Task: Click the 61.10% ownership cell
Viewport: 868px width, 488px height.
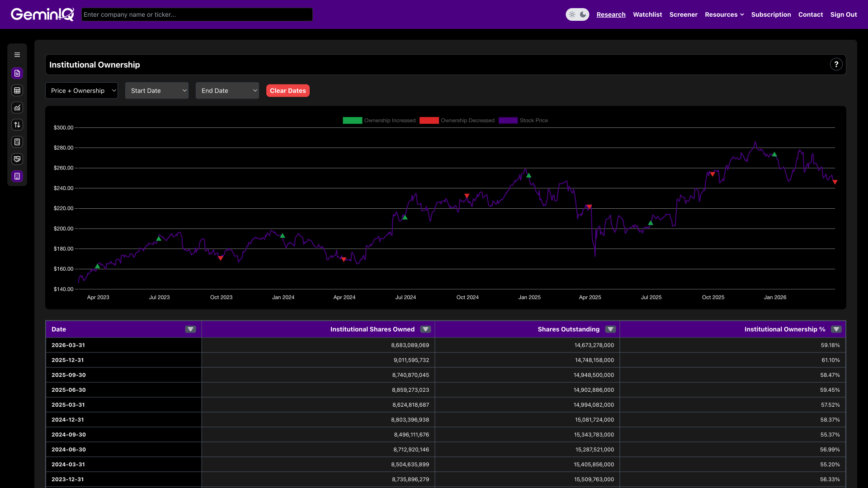Action: tap(733, 360)
